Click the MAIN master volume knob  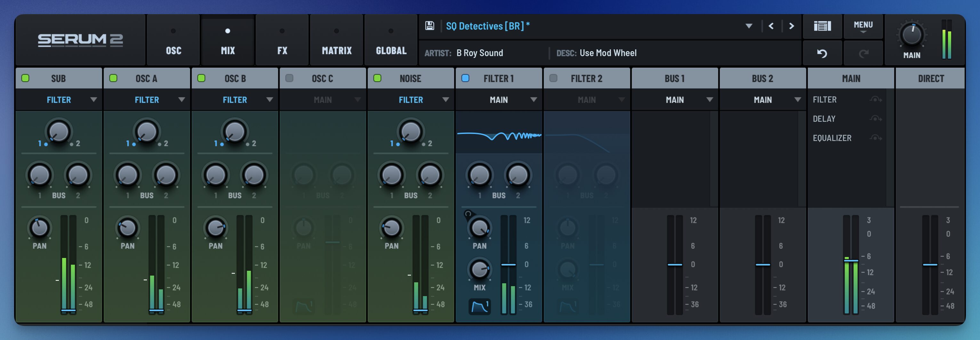(912, 35)
